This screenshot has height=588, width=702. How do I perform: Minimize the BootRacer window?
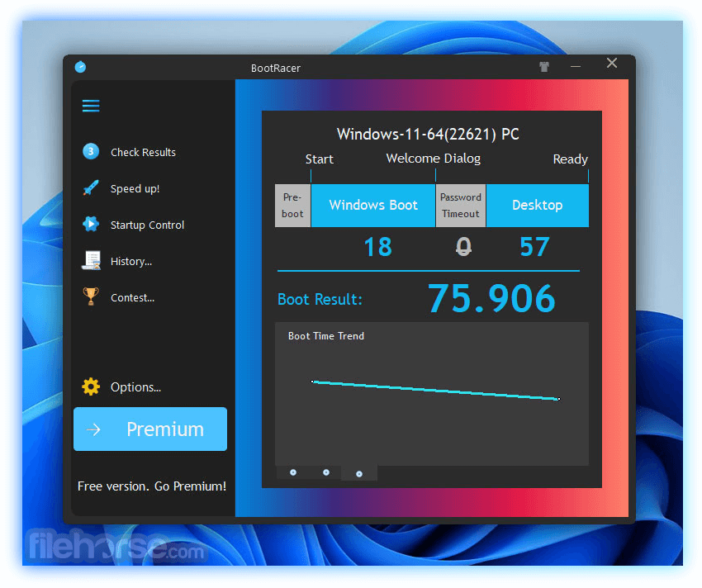point(576,67)
